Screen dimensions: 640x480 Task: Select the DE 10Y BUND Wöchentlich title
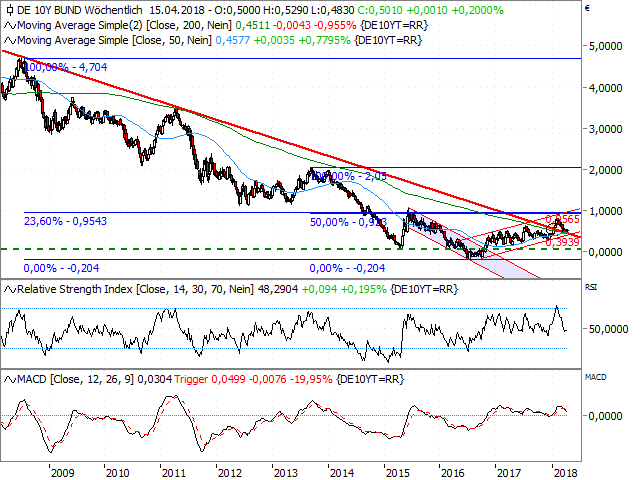coord(80,10)
